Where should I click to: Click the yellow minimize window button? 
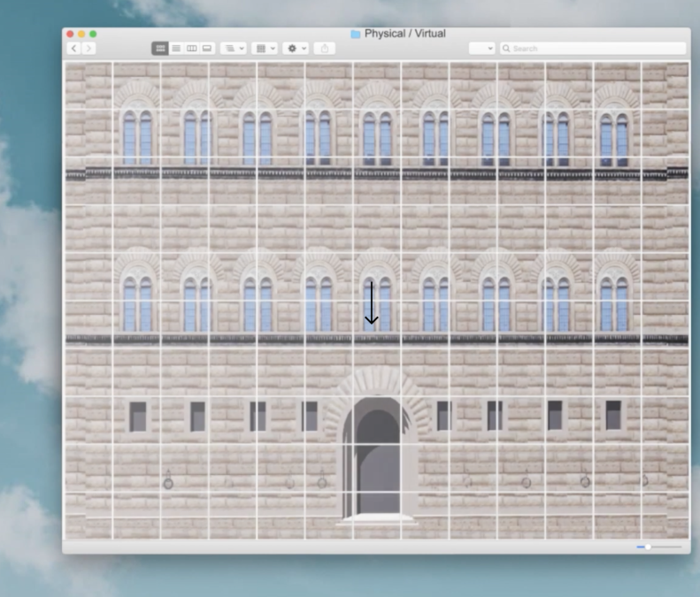point(81,34)
